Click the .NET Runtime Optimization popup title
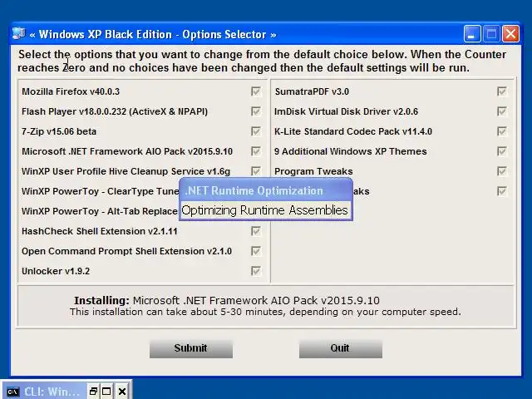 254,190
